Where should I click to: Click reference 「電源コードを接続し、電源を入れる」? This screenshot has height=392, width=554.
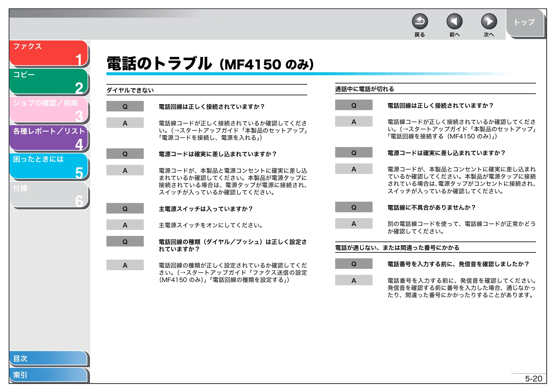(209, 138)
